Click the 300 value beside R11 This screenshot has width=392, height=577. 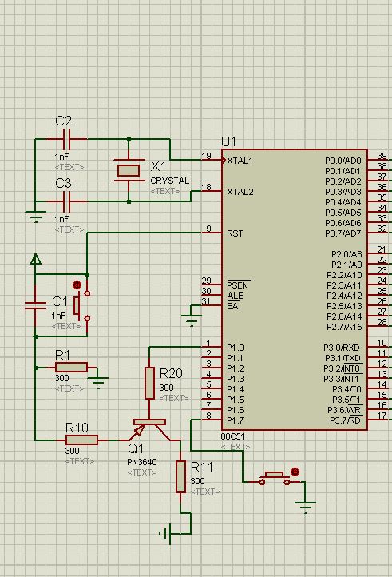click(197, 481)
